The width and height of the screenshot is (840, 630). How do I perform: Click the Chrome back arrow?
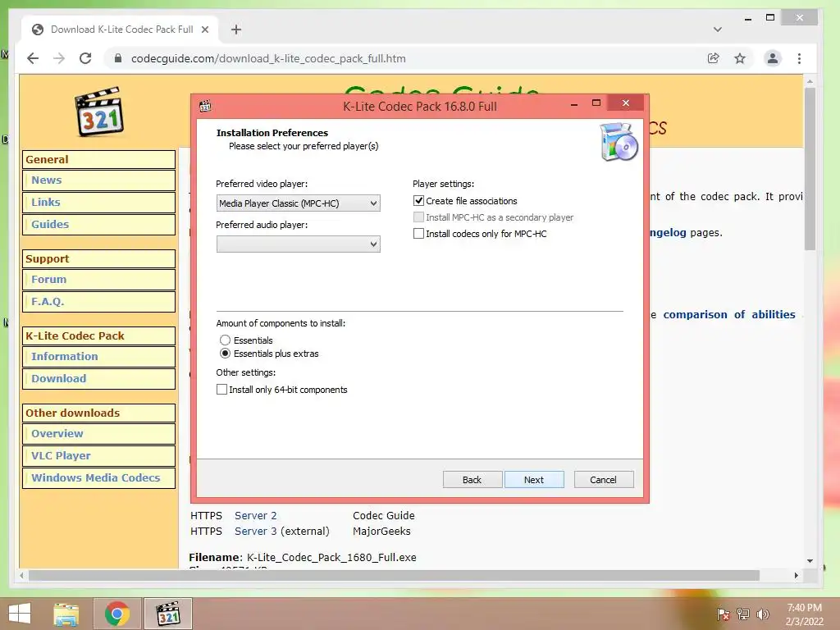click(x=33, y=58)
